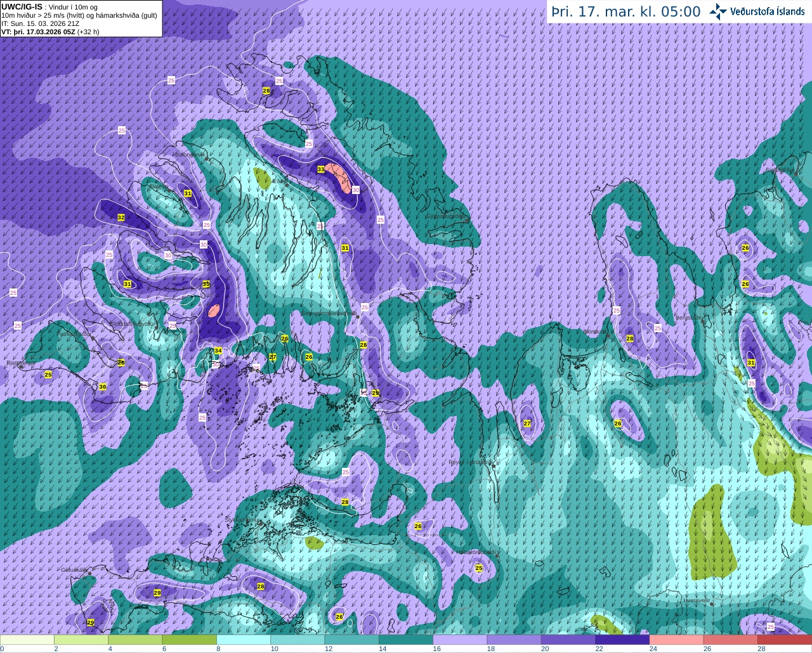
Task: Click the Bolungarvík station label
Action: pyautogui.click(x=189, y=154)
